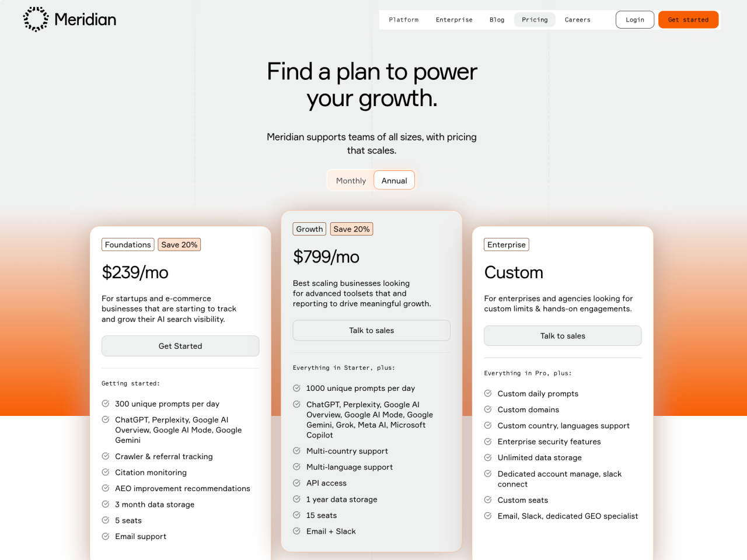Select the Pricing nav tab
The height and width of the screenshot is (560, 747).
point(535,20)
